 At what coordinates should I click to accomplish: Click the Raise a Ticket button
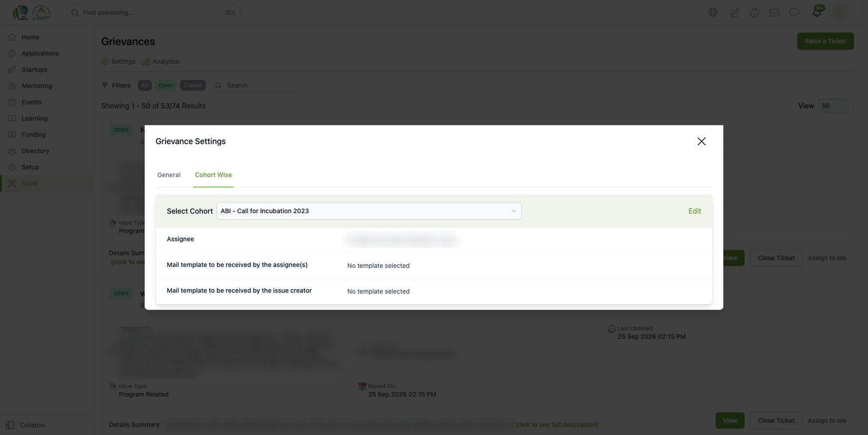pyautogui.click(x=825, y=41)
